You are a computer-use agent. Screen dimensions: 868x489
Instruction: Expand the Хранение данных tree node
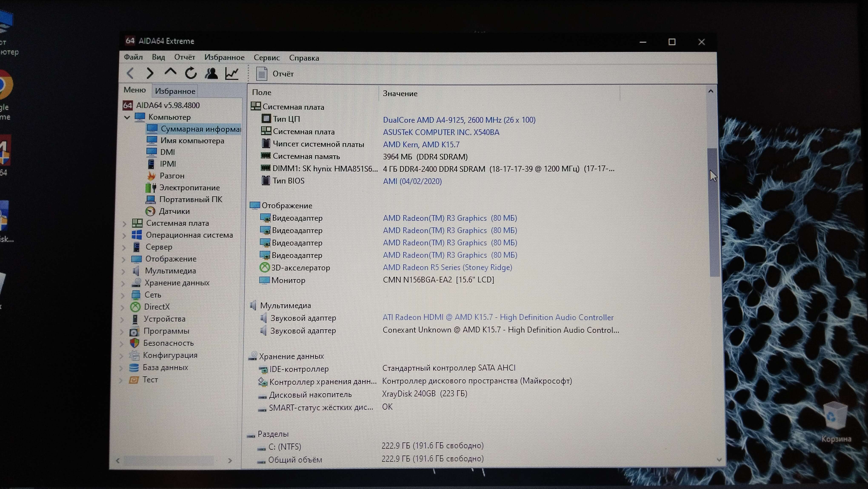123,283
